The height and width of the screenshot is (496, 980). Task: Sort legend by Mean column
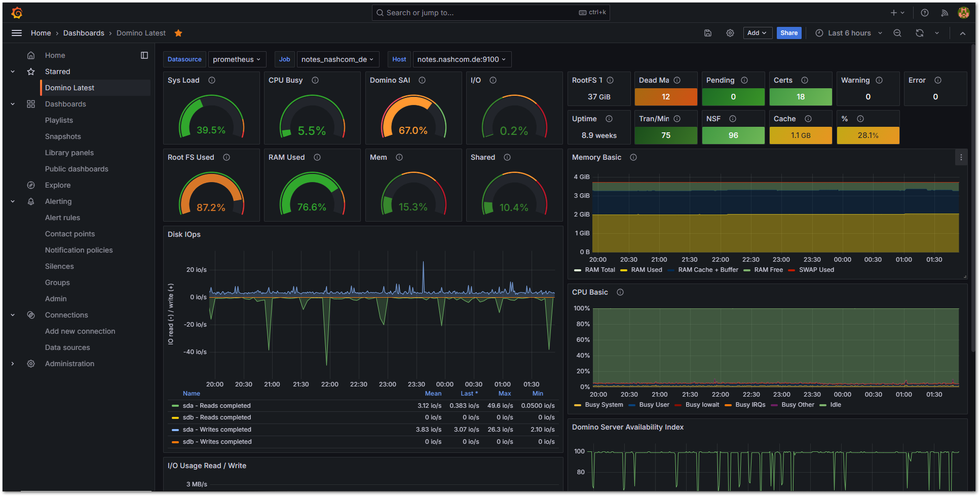pyautogui.click(x=433, y=394)
